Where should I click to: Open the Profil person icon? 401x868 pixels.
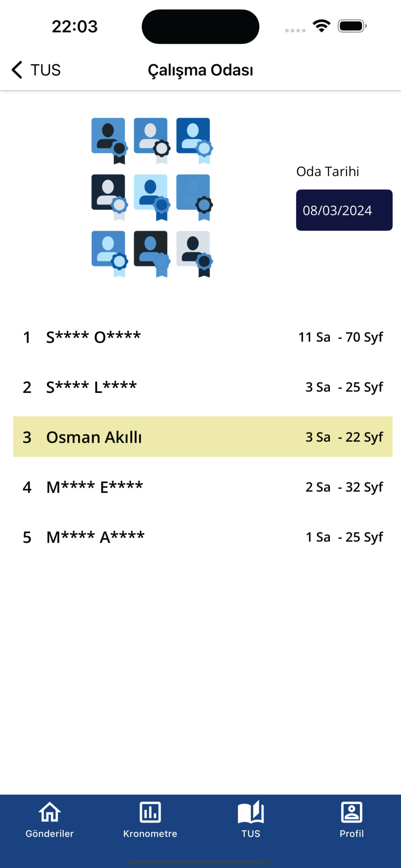352,812
